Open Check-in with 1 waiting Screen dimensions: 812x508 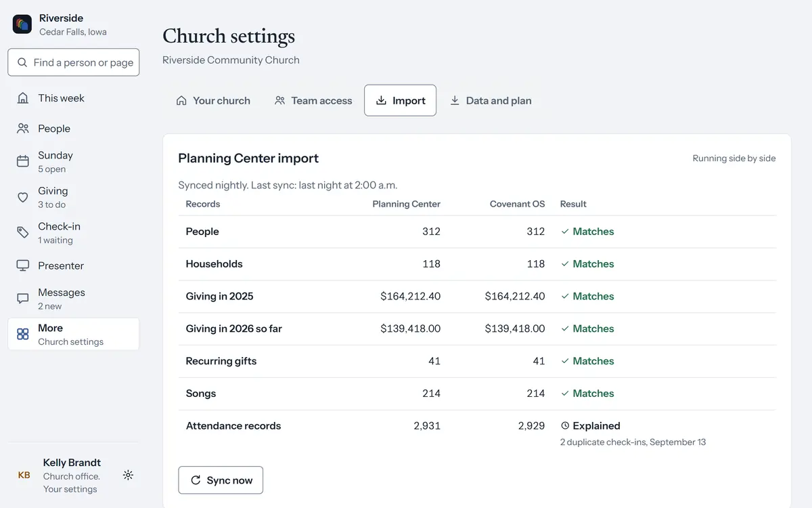tap(74, 232)
